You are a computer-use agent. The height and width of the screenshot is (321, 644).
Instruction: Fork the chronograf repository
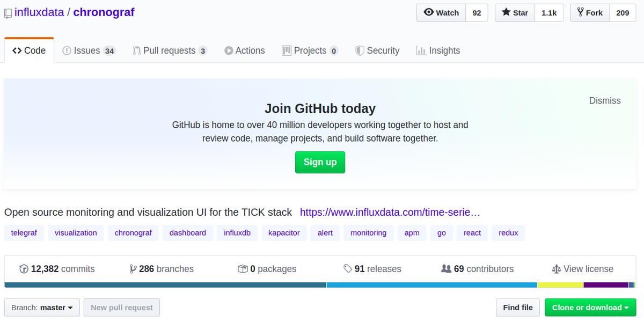(x=590, y=13)
